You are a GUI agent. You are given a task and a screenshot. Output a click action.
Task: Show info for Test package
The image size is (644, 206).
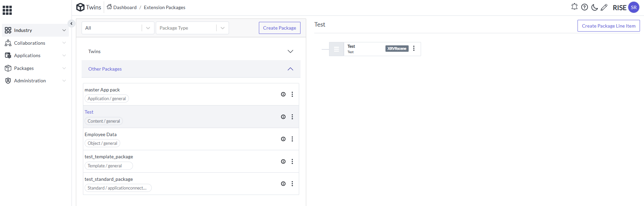[283, 117]
